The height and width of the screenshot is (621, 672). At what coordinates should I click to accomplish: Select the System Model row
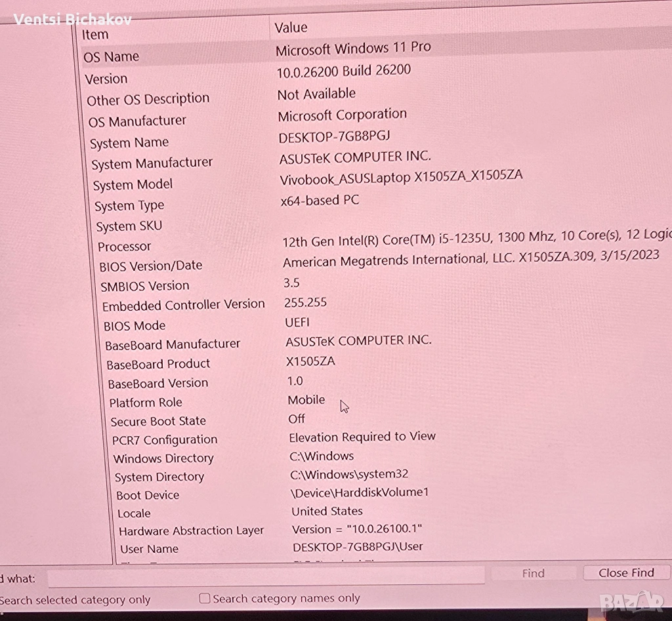coord(133,185)
